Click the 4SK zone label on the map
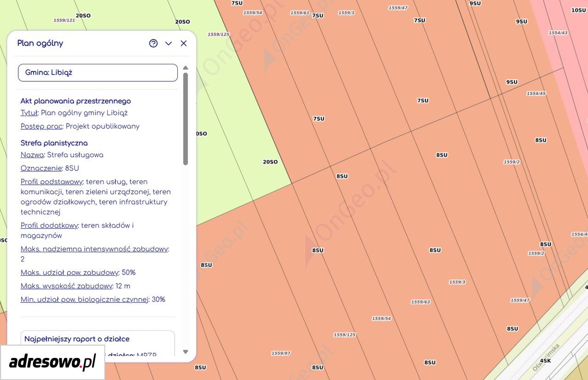This screenshot has height=380, width=588. click(x=545, y=361)
